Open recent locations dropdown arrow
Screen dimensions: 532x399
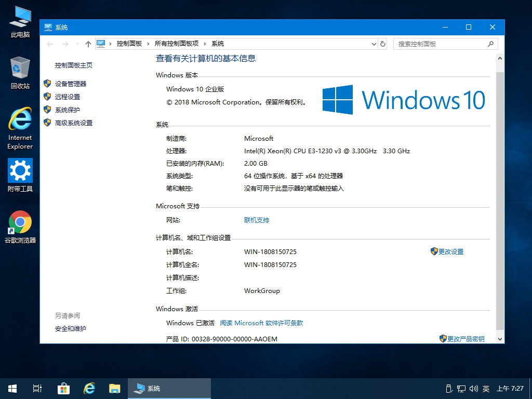pos(78,44)
